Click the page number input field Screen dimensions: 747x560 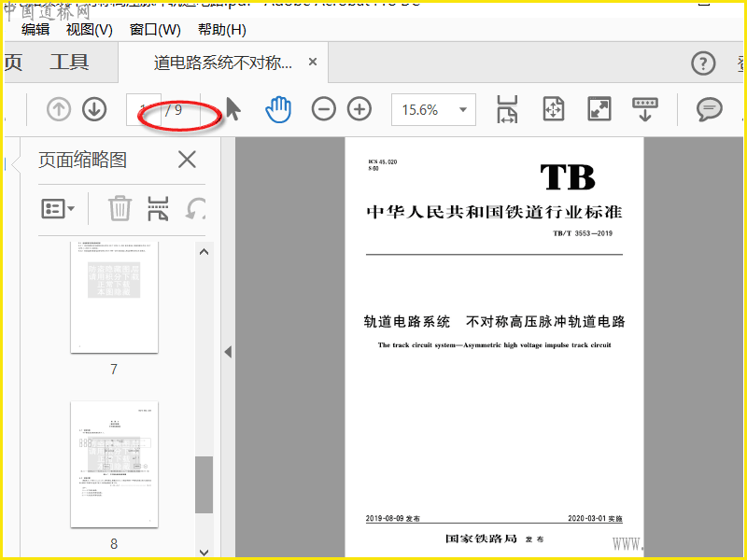click(x=144, y=109)
